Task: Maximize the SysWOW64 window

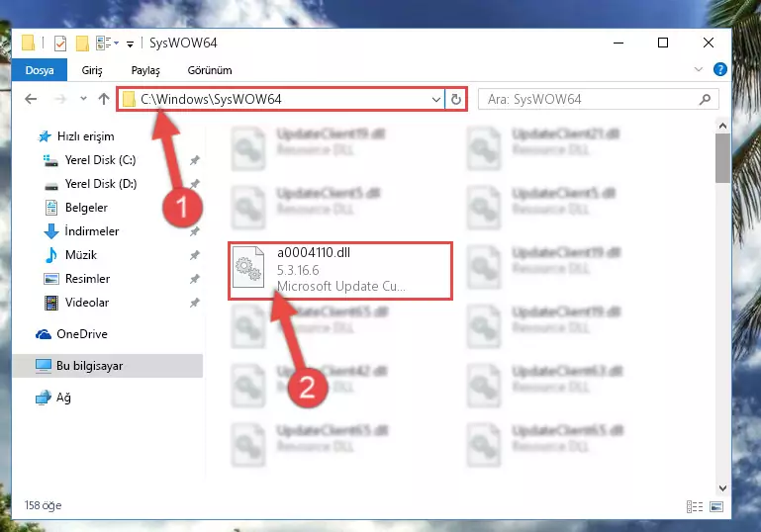Action: click(x=662, y=43)
